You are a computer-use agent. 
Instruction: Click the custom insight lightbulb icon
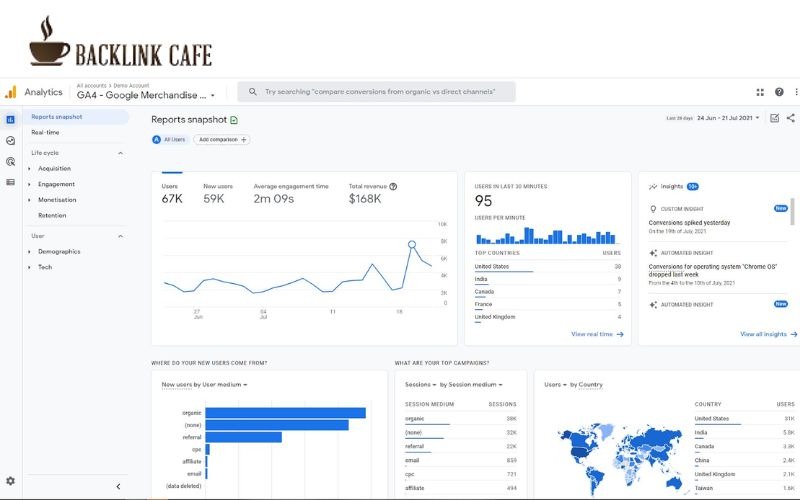click(653, 209)
